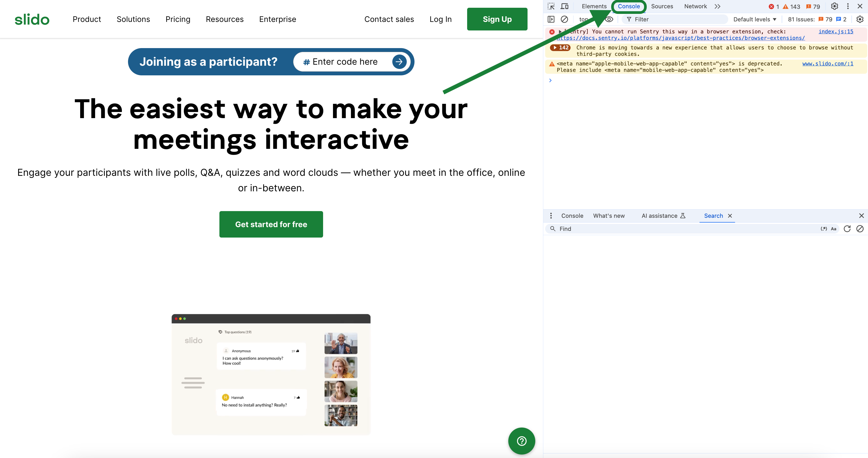Open the drawer Console tab
Screen dimensions: 868x458
point(572,216)
